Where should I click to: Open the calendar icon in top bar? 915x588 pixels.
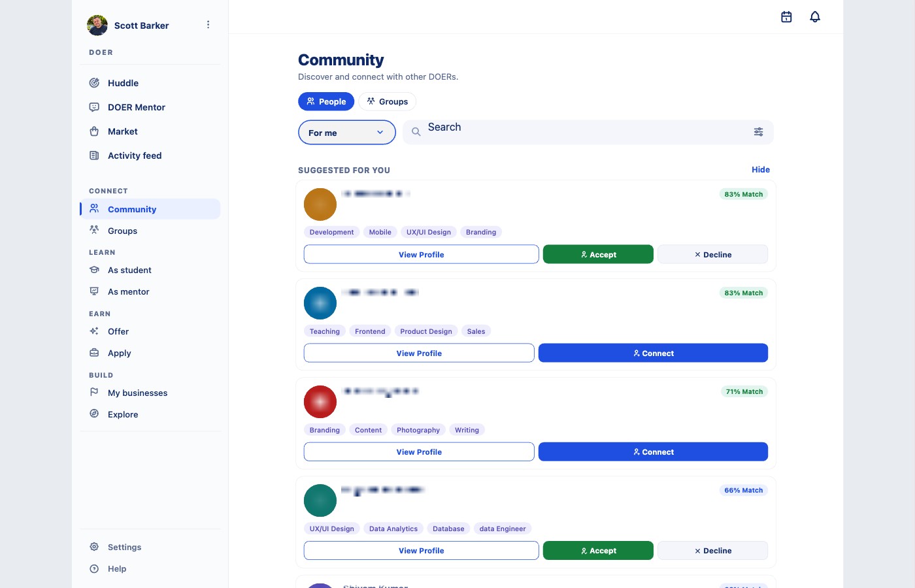(x=786, y=17)
